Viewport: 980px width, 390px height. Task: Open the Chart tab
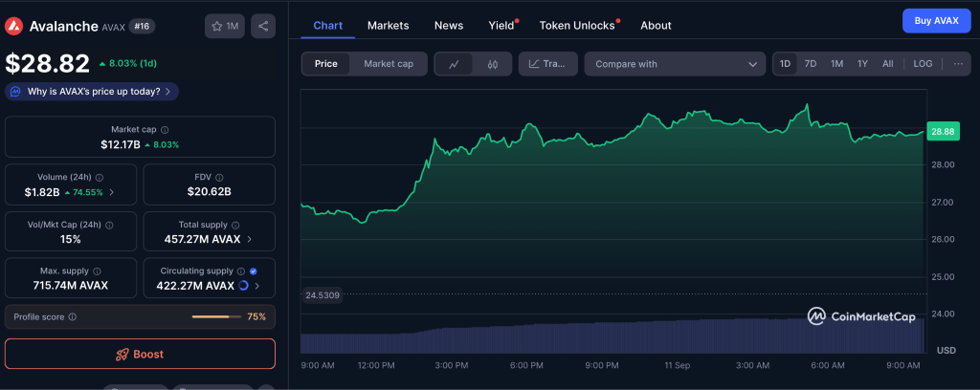coord(327,26)
